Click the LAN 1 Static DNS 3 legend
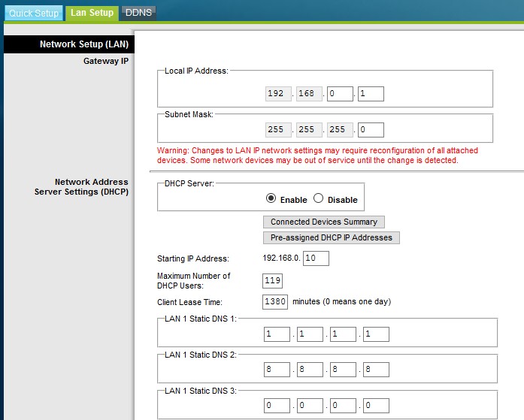Image resolution: width=524 pixels, height=420 pixels. (x=201, y=391)
